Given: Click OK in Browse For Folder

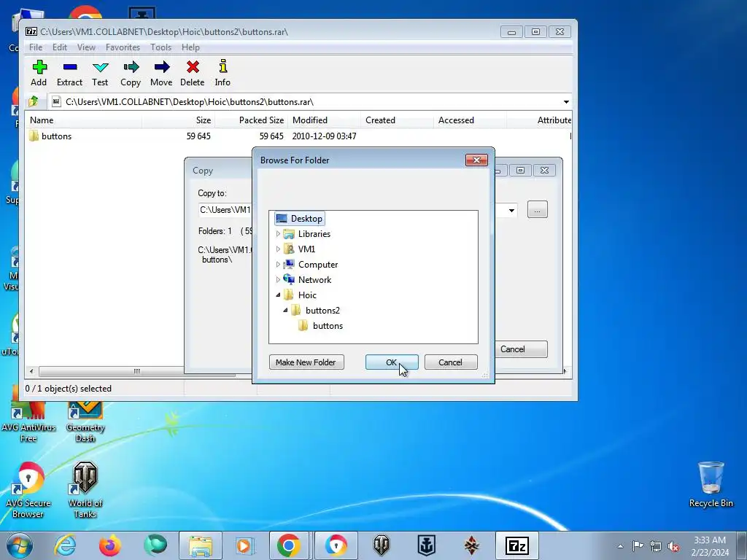Looking at the screenshot, I should 392,362.
